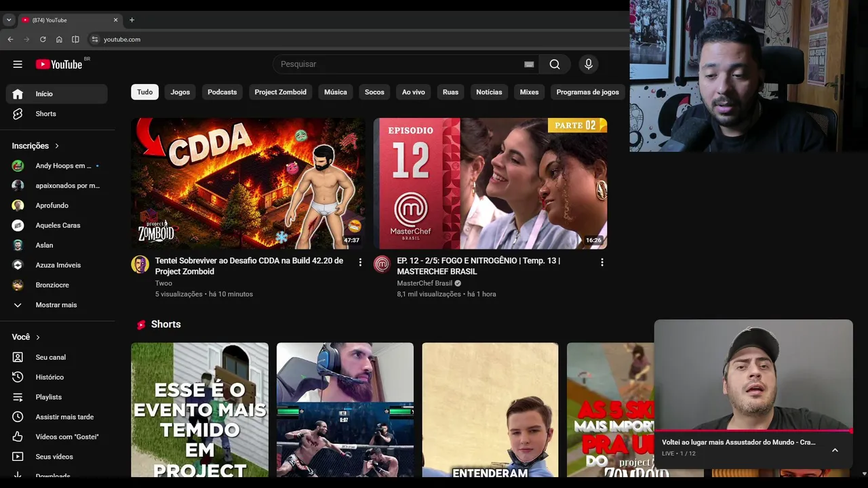Image resolution: width=868 pixels, height=488 pixels.
Task: Select Início in the sidebar
Action: [57, 94]
